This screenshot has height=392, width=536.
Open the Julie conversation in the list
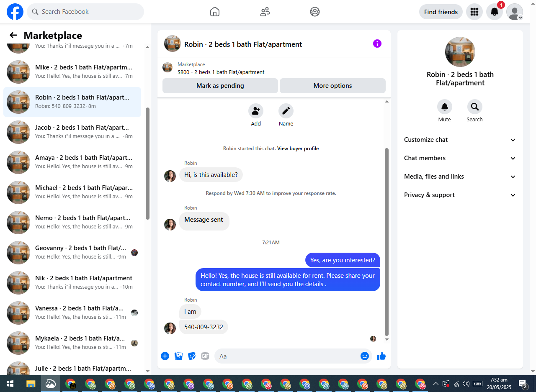(72, 367)
